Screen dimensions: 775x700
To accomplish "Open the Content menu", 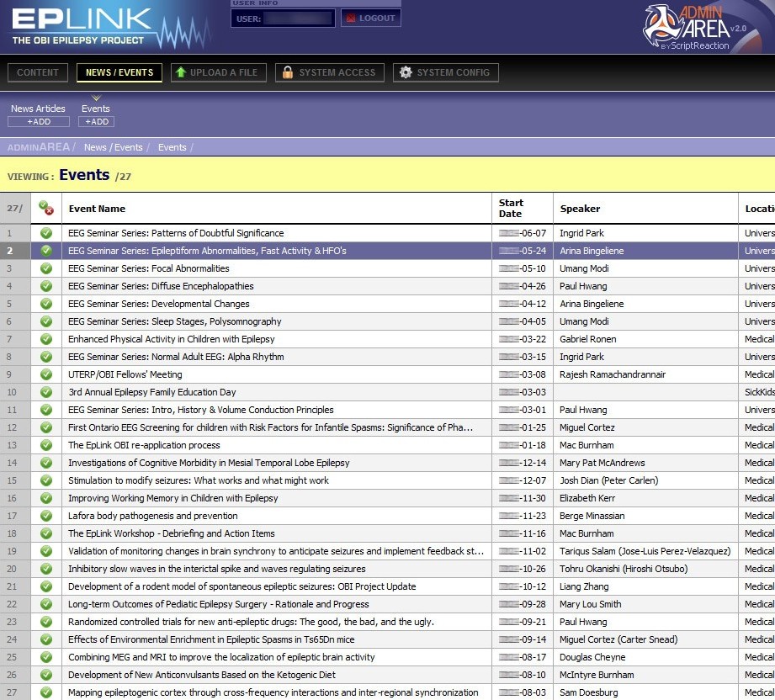I will pos(38,72).
